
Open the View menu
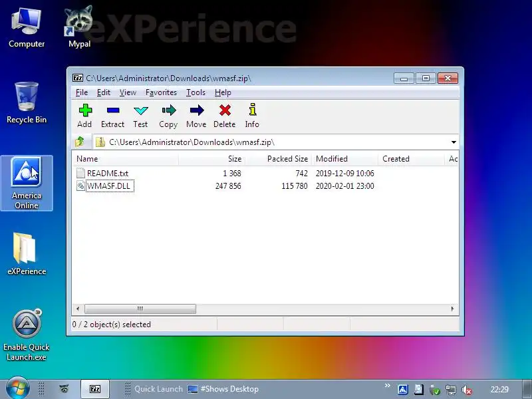[x=128, y=92]
